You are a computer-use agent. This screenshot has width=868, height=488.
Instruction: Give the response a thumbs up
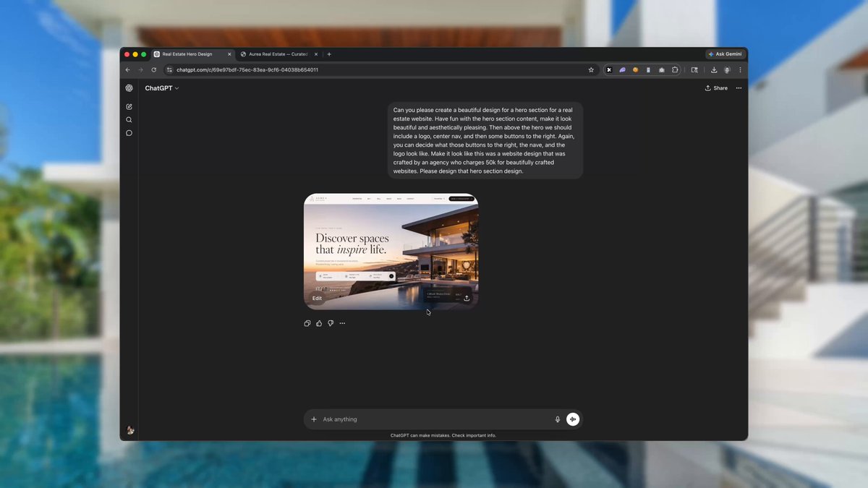pos(319,323)
